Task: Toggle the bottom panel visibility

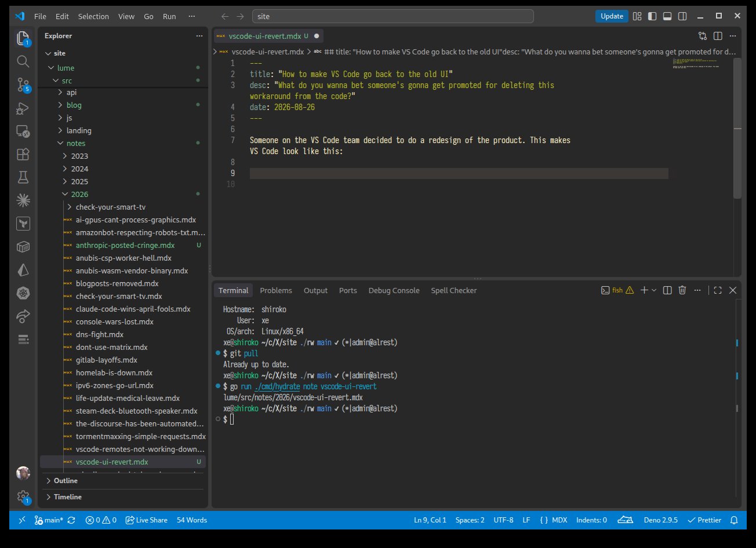Action: [667, 16]
